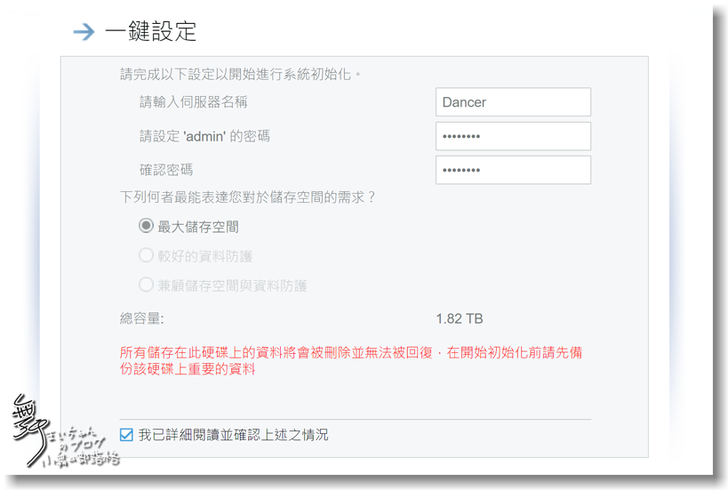Toggle the 我已詳細閱讀並確認上述之情況 checkbox

pyautogui.click(x=126, y=435)
